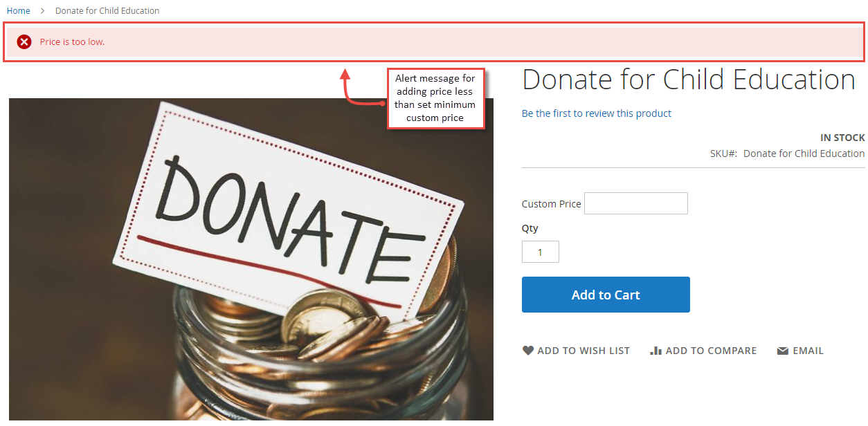868x426 pixels.
Task: Open the donation jar product image
Action: point(251,259)
